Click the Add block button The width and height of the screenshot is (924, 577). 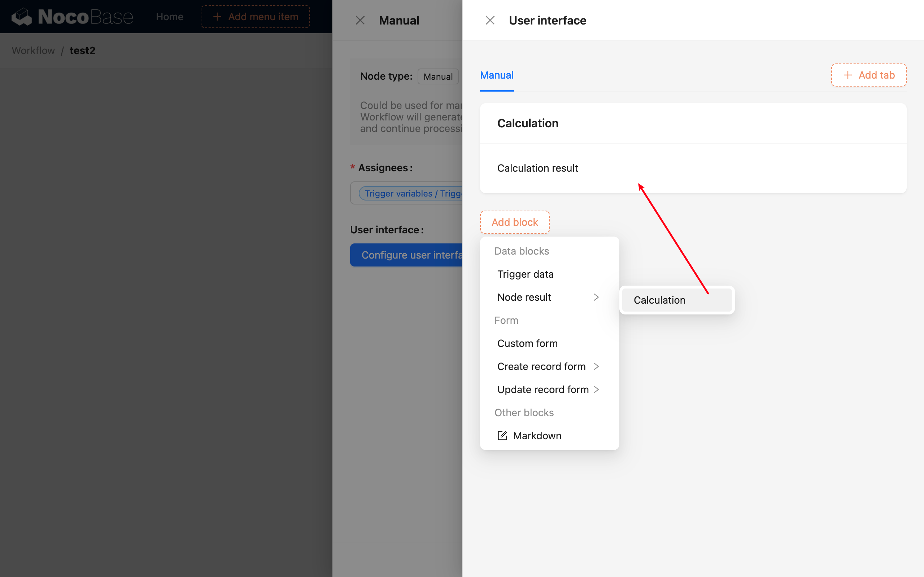point(514,222)
